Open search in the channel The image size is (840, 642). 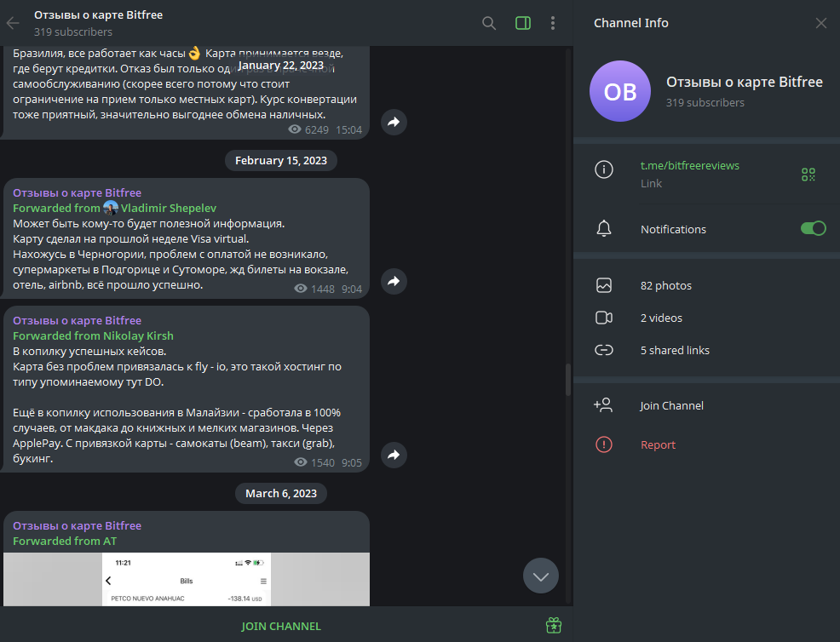coord(489,23)
